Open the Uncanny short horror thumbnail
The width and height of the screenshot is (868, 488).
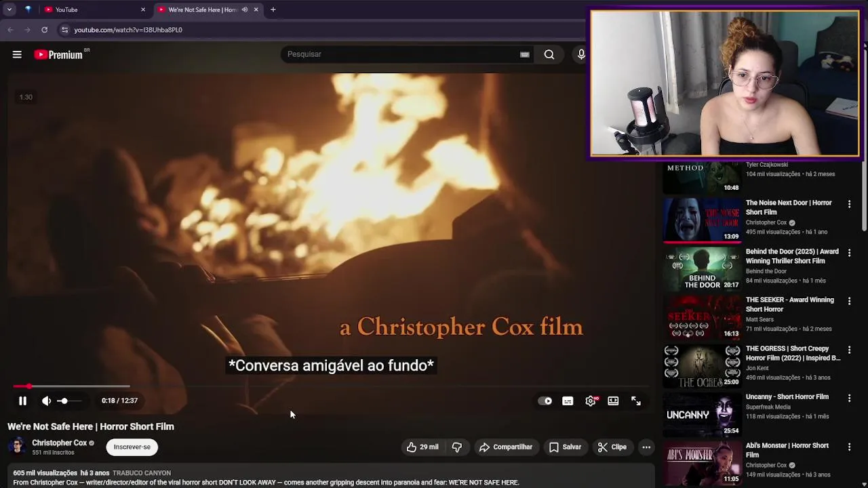pyautogui.click(x=702, y=414)
